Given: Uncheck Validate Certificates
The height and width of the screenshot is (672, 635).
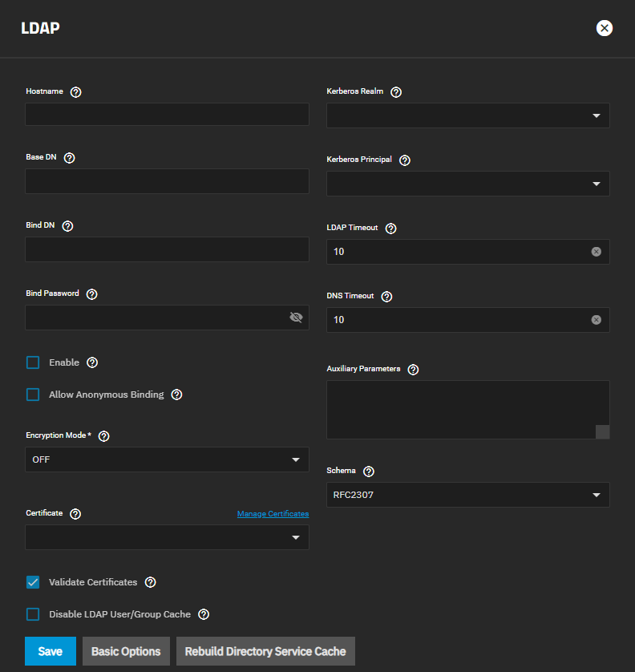Looking at the screenshot, I should (33, 582).
